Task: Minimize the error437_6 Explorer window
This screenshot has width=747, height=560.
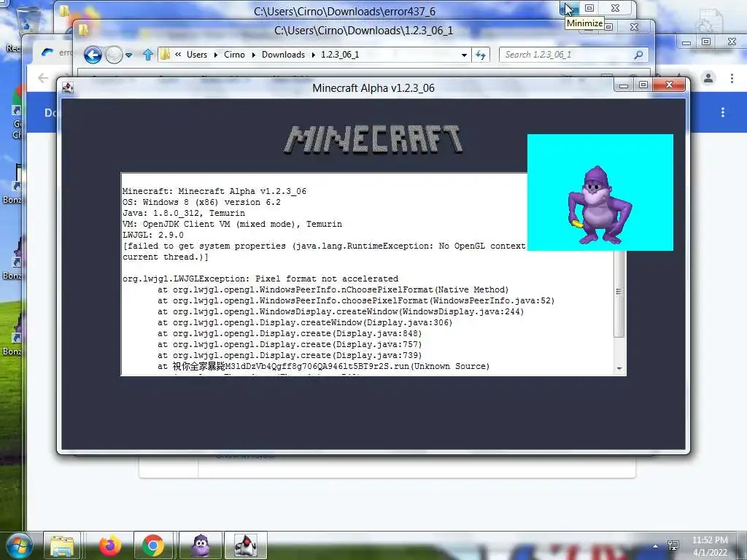Action: click(x=568, y=8)
